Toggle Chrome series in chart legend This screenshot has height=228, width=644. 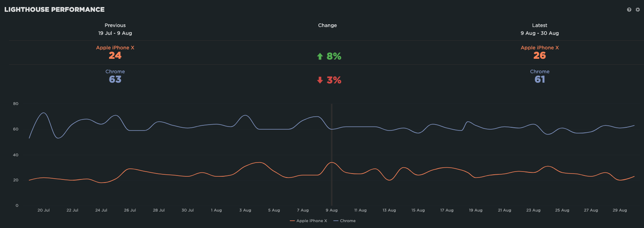(x=345, y=221)
